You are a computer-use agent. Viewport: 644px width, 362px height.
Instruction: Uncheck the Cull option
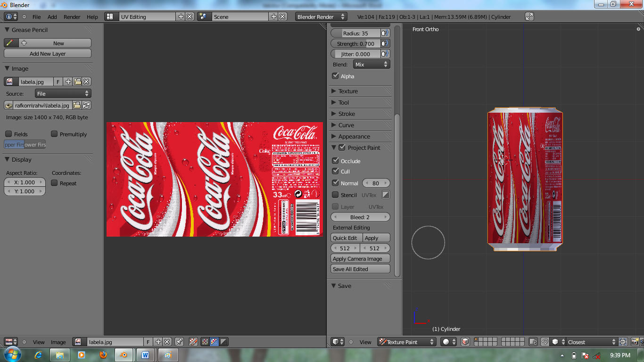coord(335,171)
